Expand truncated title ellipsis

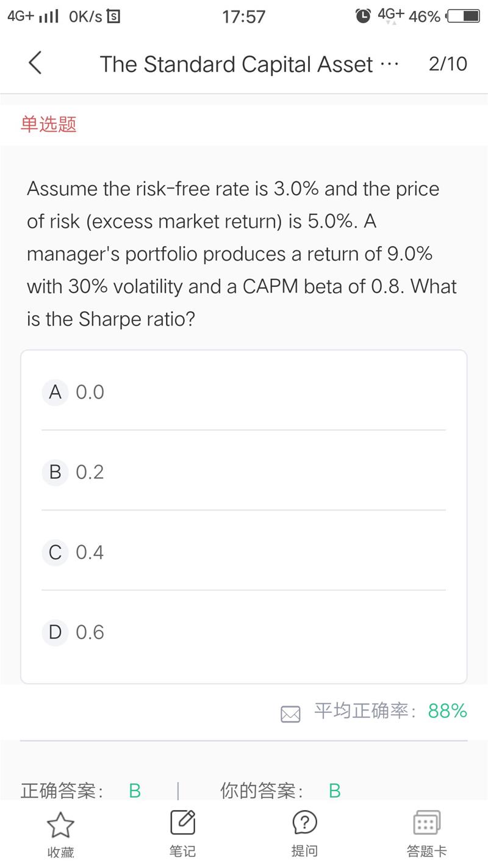point(389,64)
